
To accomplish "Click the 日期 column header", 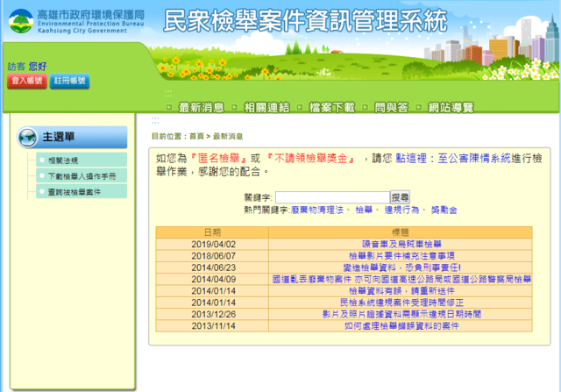I will pos(212,232).
